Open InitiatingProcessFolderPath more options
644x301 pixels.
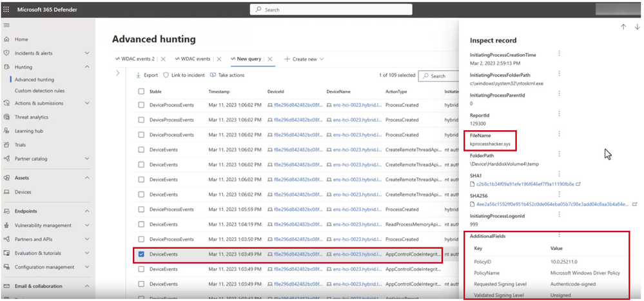(559, 73)
